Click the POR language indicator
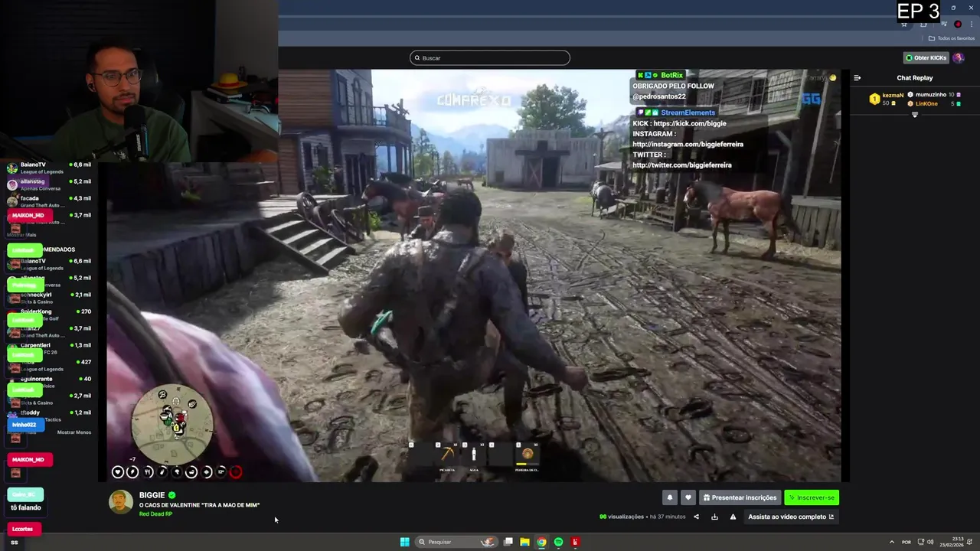Viewport: 980px width, 551px height. (x=906, y=542)
